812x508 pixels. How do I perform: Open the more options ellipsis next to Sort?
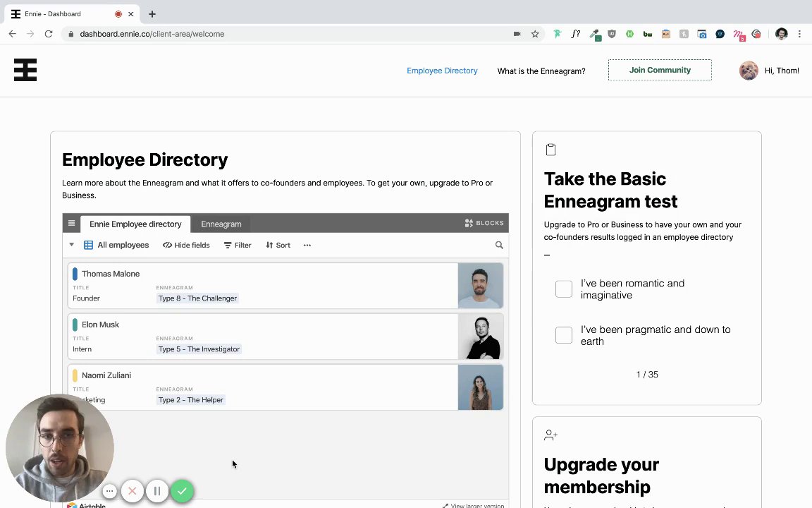307,246
